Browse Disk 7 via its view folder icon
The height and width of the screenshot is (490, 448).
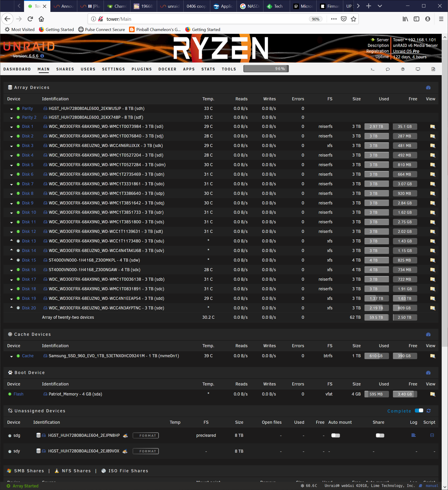432,184
